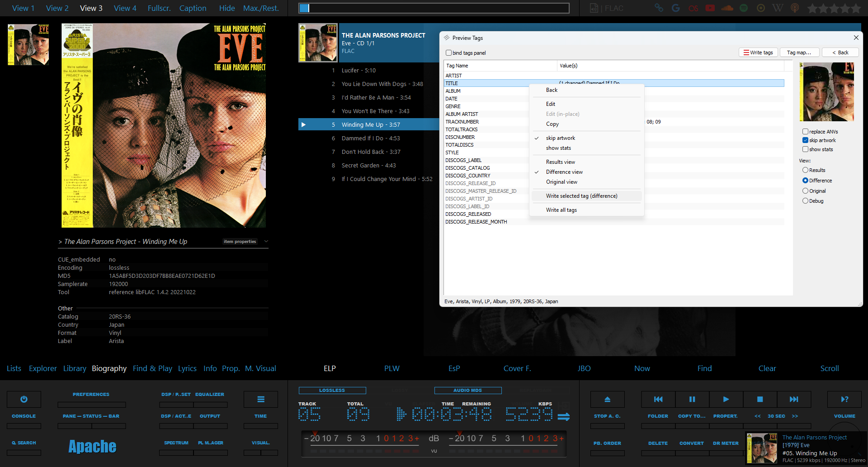The width and height of the screenshot is (868, 467).
Task: Select the Original view radio button
Action: click(x=805, y=191)
